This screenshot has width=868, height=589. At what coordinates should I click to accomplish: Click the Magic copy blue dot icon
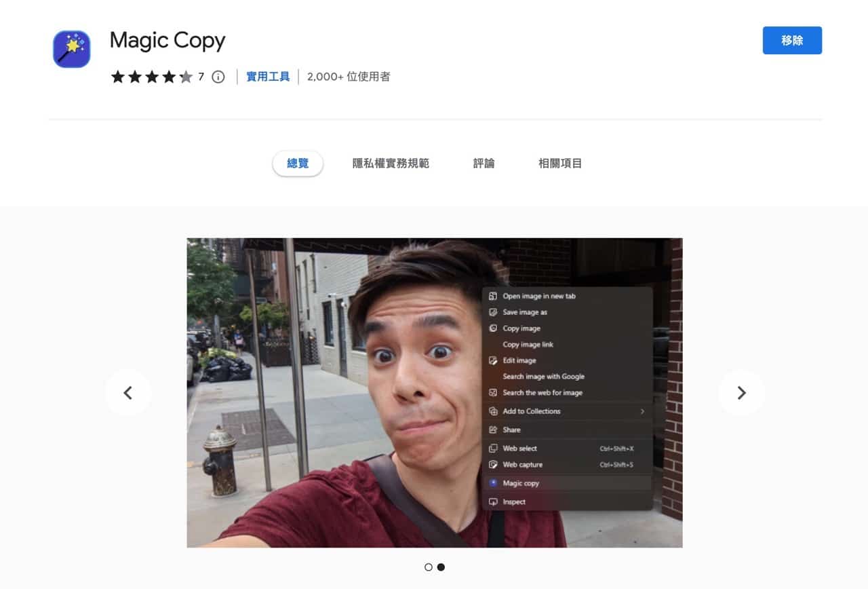click(492, 483)
